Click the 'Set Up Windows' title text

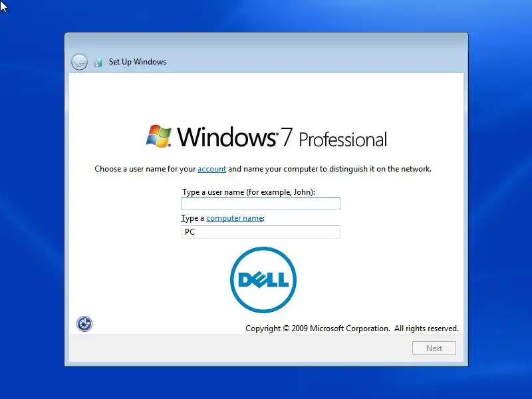coord(138,62)
